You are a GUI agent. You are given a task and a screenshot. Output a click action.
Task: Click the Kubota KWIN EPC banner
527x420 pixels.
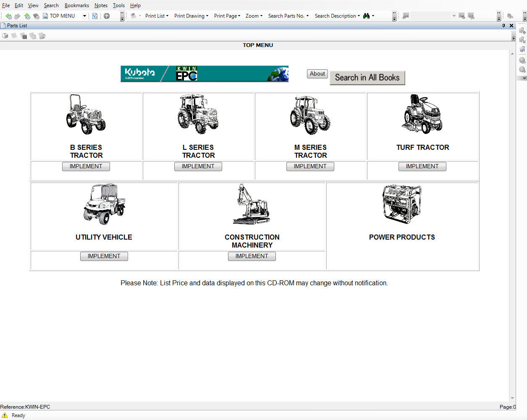pyautogui.click(x=205, y=74)
